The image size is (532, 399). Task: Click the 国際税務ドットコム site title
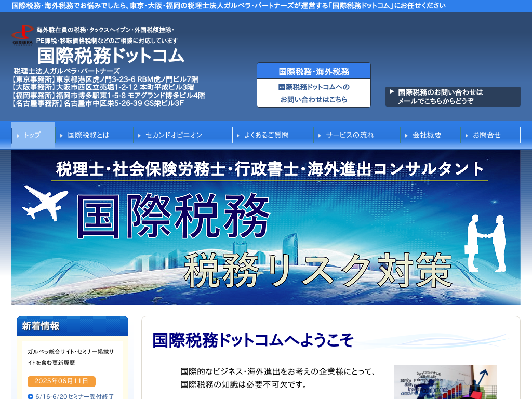tap(111, 56)
